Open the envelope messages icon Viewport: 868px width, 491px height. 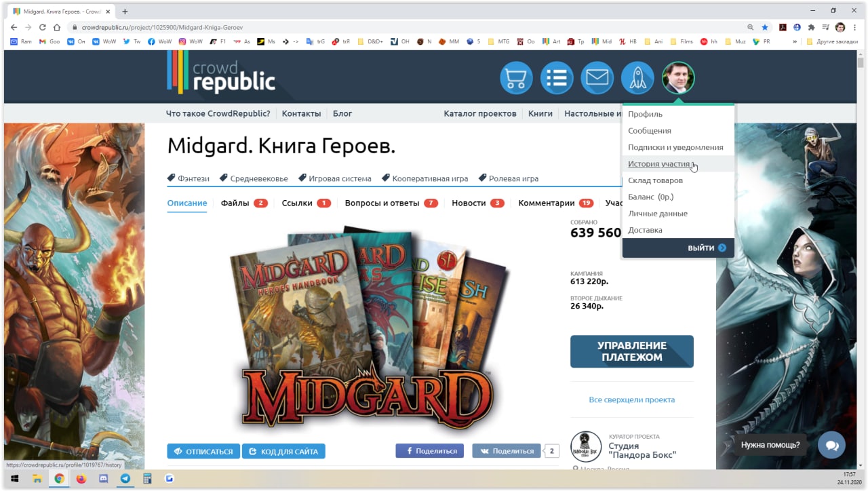tap(597, 78)
